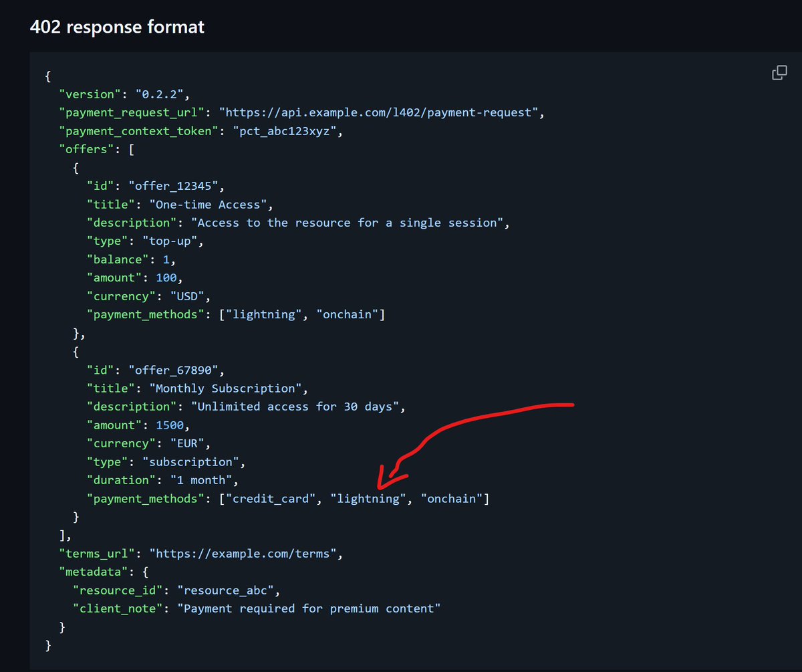Click the "resource_abc" value
Image resolution: width=802 pixels, height=672 pixels.
point(225,590)
